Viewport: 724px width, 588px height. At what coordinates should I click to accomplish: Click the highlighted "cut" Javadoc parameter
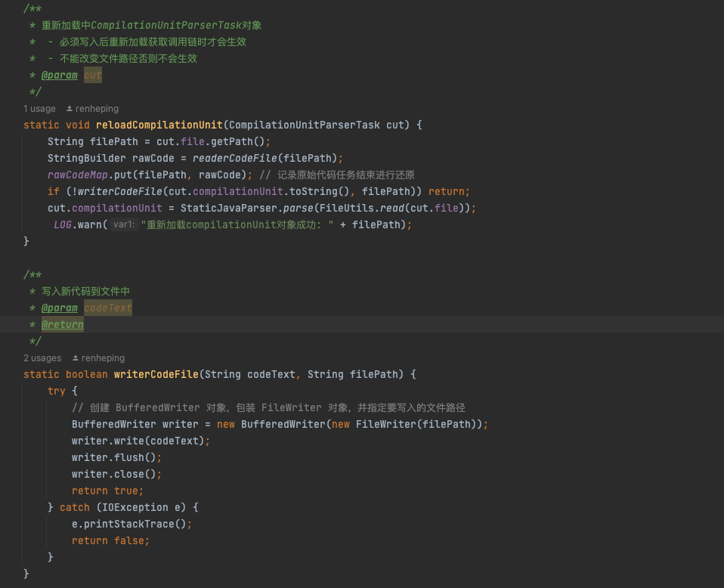coord(93,76)
